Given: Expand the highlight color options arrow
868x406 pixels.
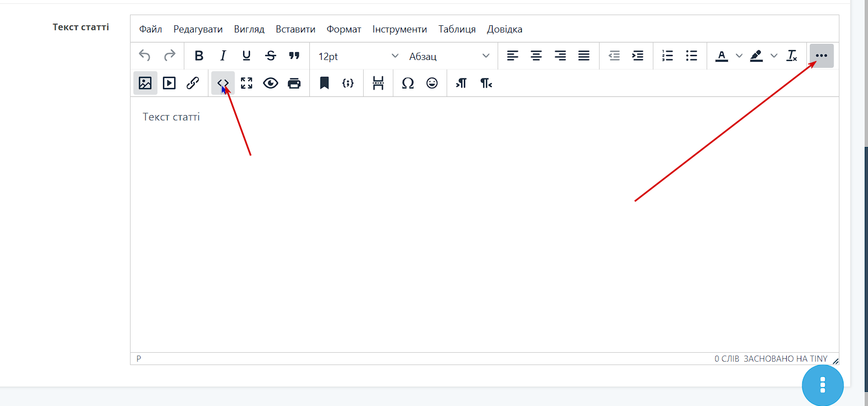Looking at the screenshot, I should pos(774,56).
